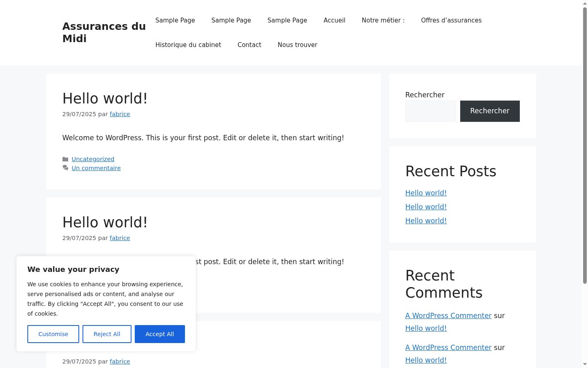
Task: Click the comments bubble icon beside Un commentaire
Action: [x=65, y=168]
